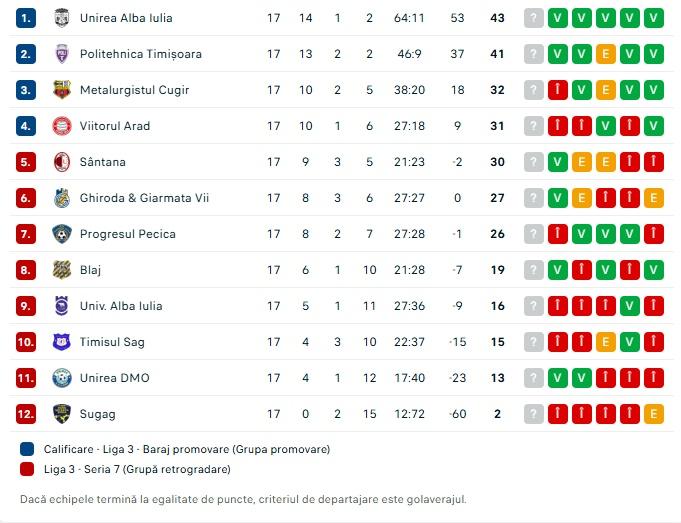
Task: Open the Unirea DMO team link
Action: (113, 378)
